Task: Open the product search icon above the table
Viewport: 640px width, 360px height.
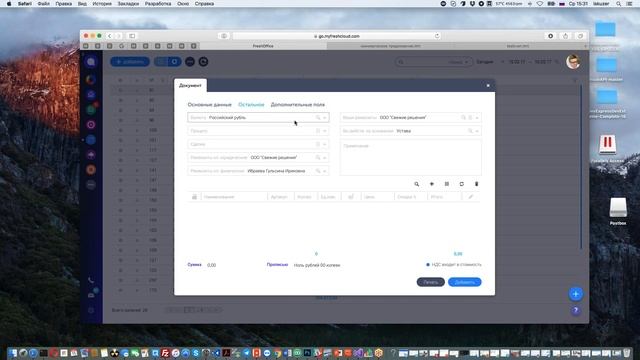Action: [416, 184]
